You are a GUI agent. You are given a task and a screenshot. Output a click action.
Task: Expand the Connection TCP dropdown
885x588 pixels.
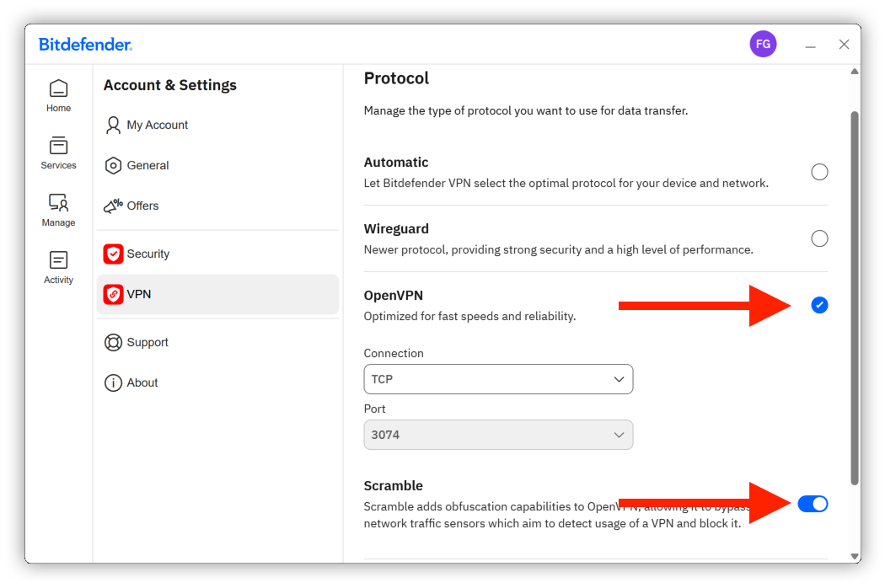[x=498, y=379]
